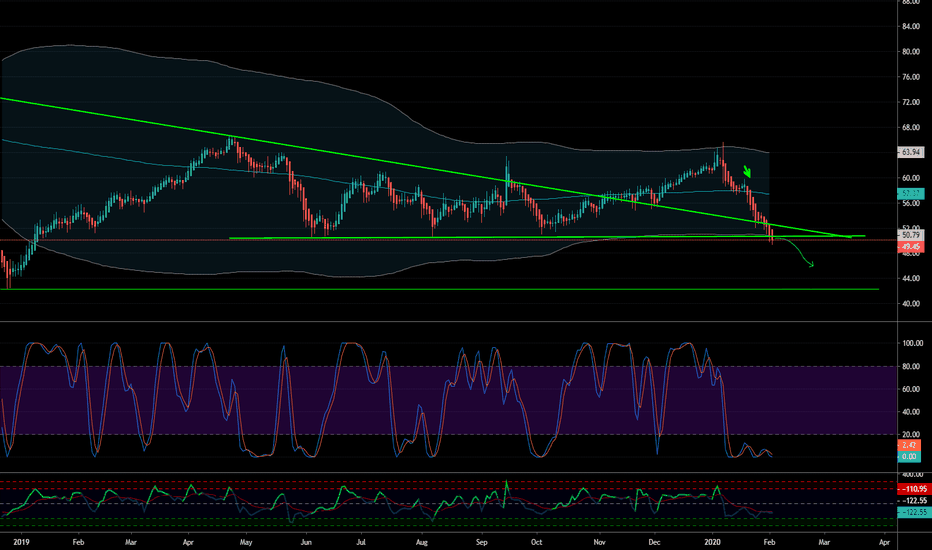The height and width of the screenshot is (550, 932).
Task: Click the Nov label on time axis
Action: point(599,542)
